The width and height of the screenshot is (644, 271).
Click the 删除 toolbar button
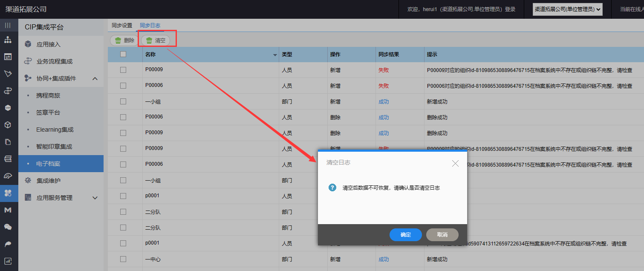[x=124, y=40]
